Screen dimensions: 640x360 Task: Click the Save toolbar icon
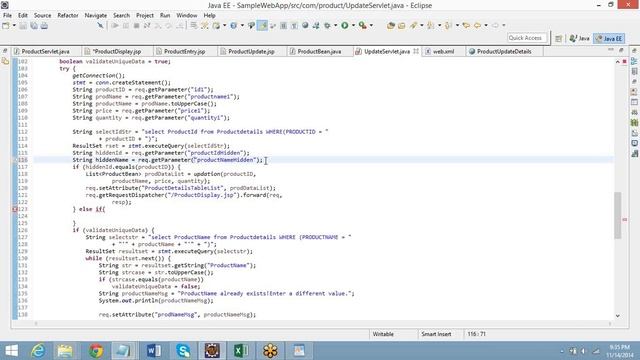[x=23, y=26]
